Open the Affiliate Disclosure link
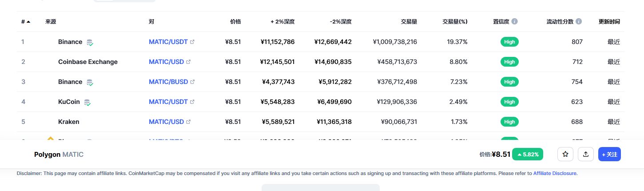 (555, 173)
